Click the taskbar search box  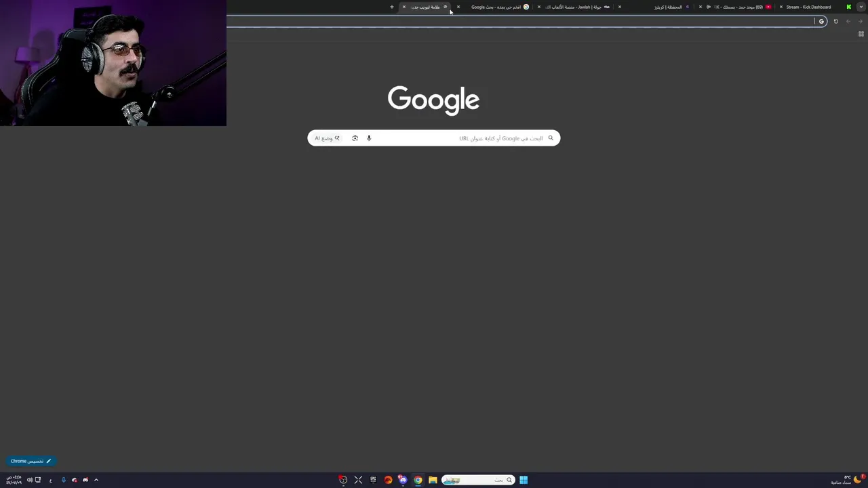click(x=479, y=480)
